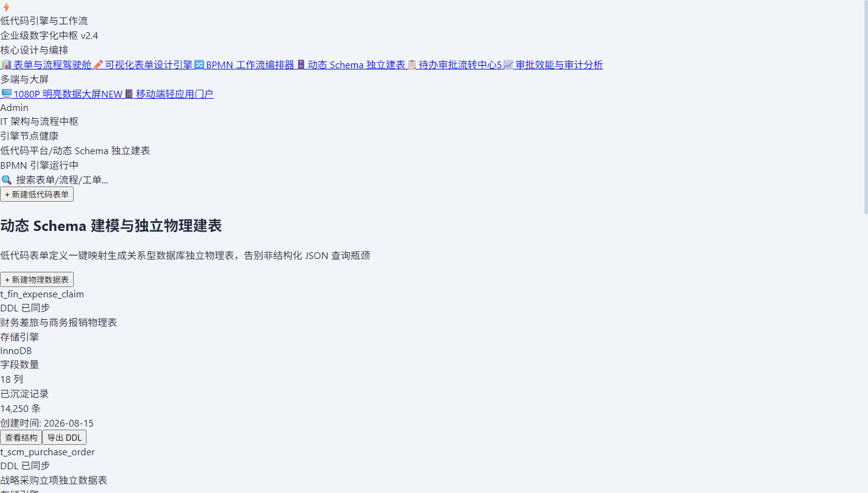Click the orange lightning bolt logo icon
This screenshot has width=868, height=493.
pos(6,7)
